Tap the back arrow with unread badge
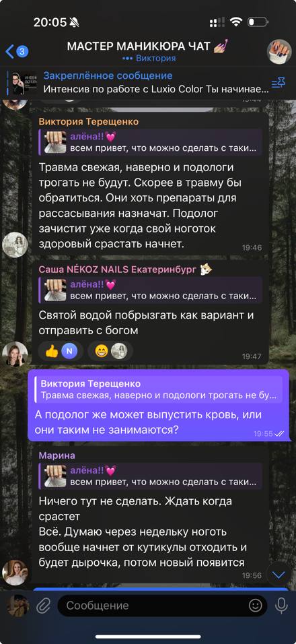This screenshot has width=296, height=644. pyautogui.click(x=17, y=51)
